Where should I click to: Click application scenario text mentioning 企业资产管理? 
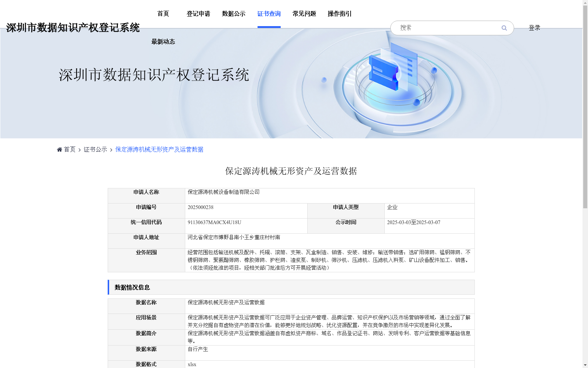329,321
